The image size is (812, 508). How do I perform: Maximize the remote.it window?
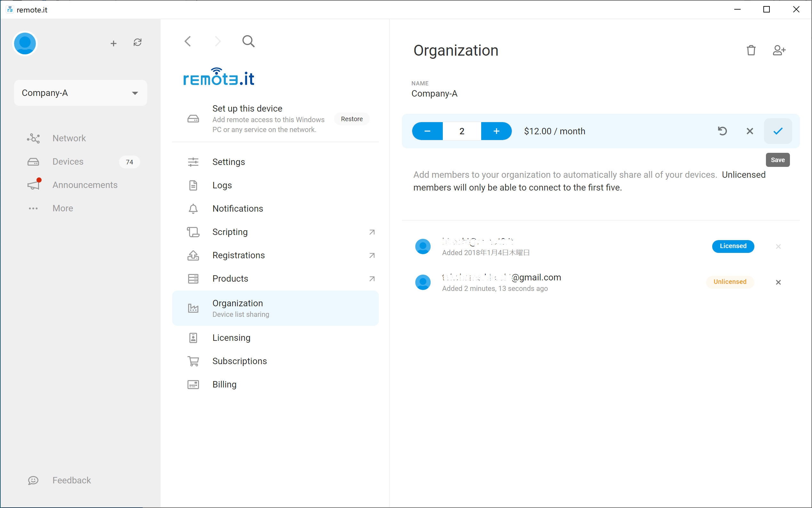coord(767,9)
